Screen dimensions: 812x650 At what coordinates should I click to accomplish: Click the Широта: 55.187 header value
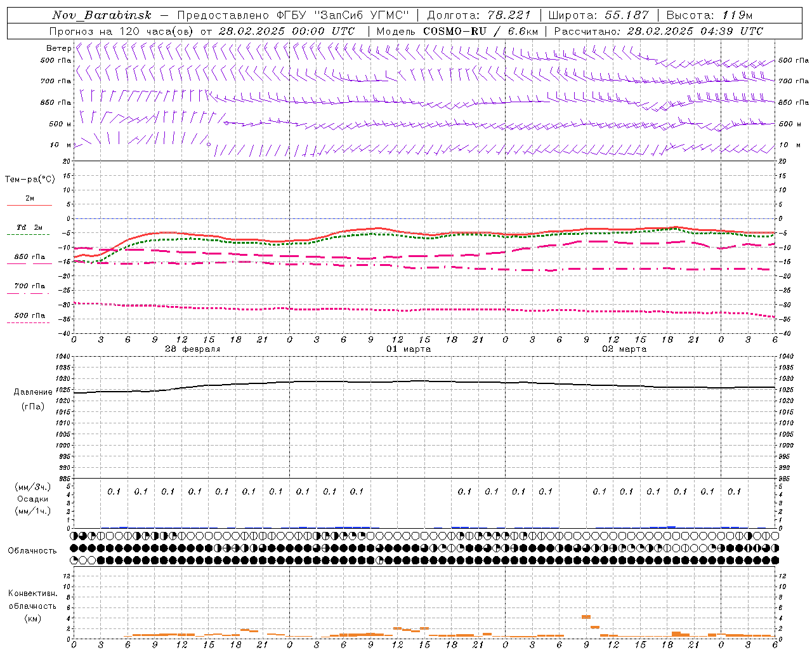click(x=598, y=15)
